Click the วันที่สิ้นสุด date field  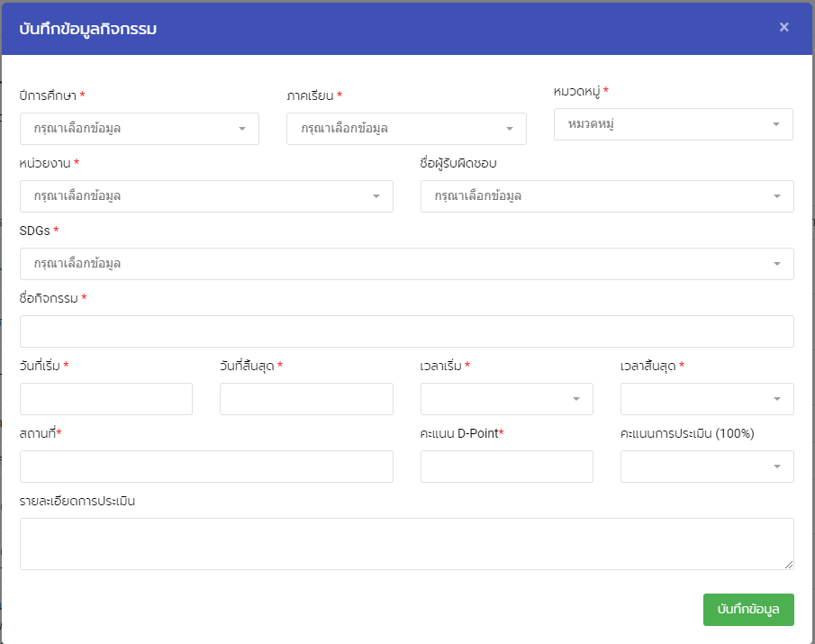306,399
